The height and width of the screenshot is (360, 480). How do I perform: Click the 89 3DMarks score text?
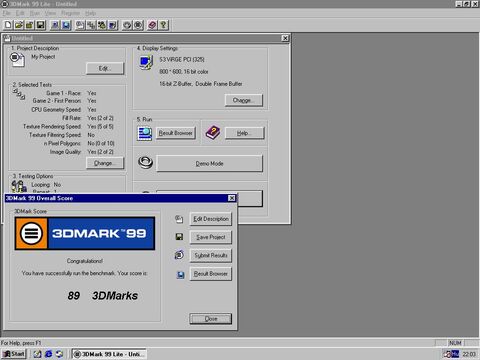pyautogui.click(x=103, y=295)
